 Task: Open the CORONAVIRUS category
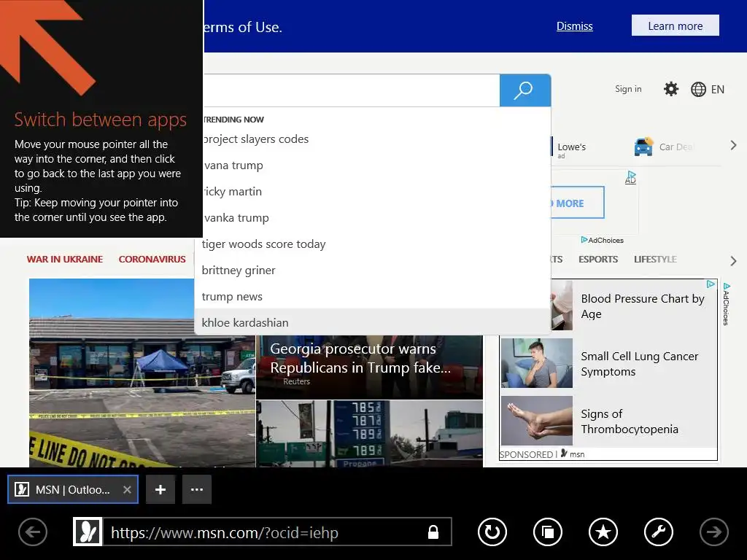point(152,259)
